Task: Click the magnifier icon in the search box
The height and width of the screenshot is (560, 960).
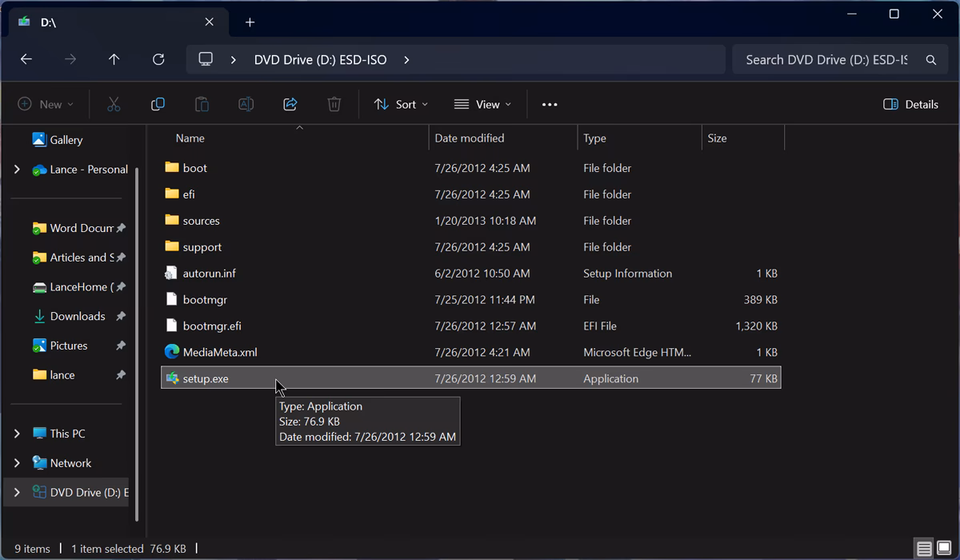Action: (930, 59)
